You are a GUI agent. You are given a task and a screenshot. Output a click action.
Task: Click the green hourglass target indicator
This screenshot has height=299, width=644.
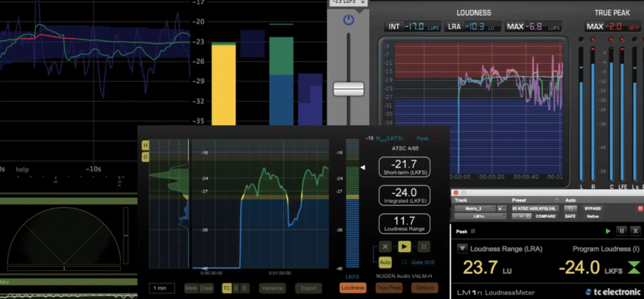[634, 267]
